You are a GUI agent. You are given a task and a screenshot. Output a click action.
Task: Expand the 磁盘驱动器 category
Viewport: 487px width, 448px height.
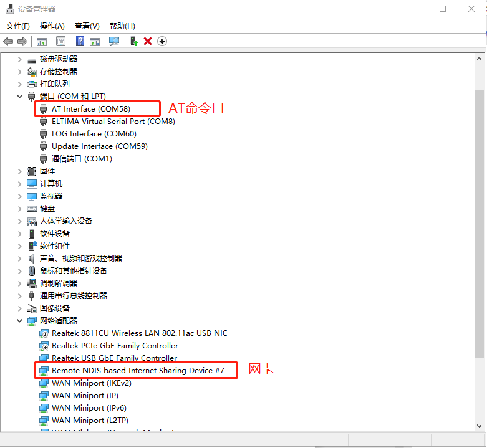(x=20, y=59)
